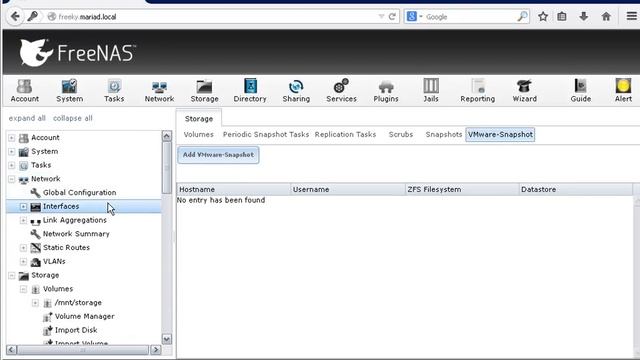Click tree horizontal scrollbar right arrow
This screenshot has height=360, width=640.
pyautogui.click(x=156, y=350)
